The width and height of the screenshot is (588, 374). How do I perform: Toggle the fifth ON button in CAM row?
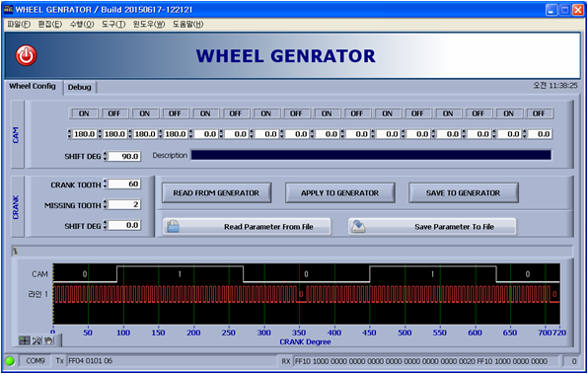[x=327, y=113]
